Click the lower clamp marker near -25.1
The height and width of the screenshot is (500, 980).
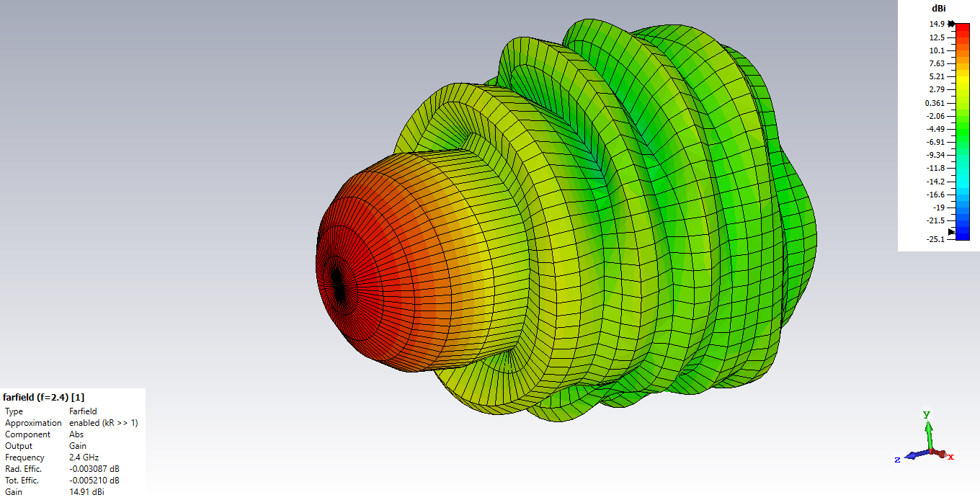[x=952, y=232]
